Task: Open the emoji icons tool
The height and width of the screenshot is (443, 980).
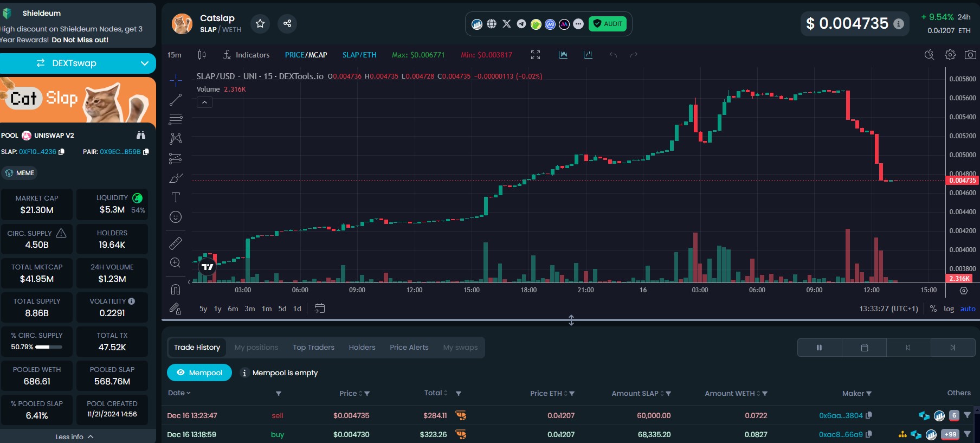Action: 176,217
